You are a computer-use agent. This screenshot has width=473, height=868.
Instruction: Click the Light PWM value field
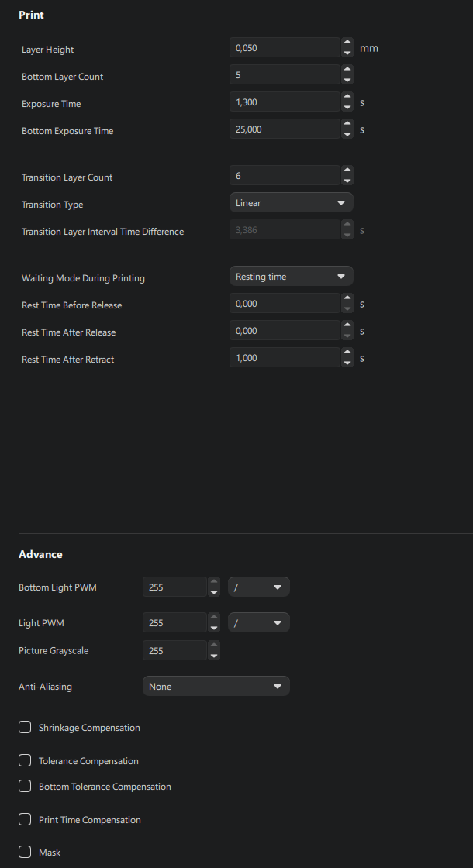175,622
